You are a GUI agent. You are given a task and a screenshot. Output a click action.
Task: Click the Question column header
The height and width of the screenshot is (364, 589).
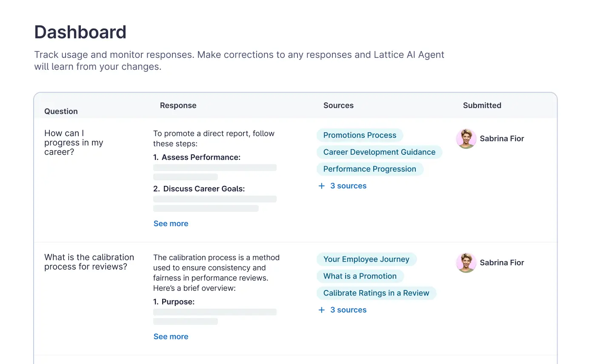(x=61, y=111)
